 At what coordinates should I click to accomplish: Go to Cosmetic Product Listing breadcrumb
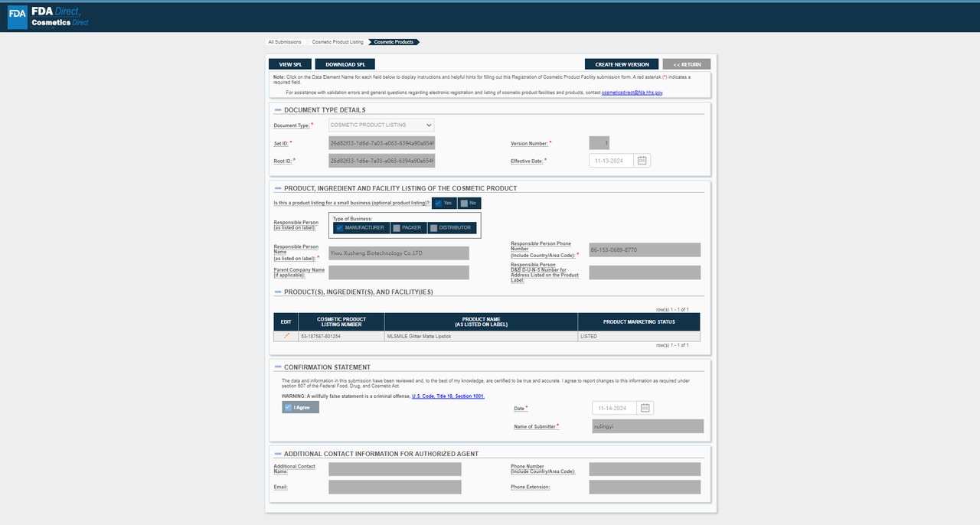click(x=338, y=42)
